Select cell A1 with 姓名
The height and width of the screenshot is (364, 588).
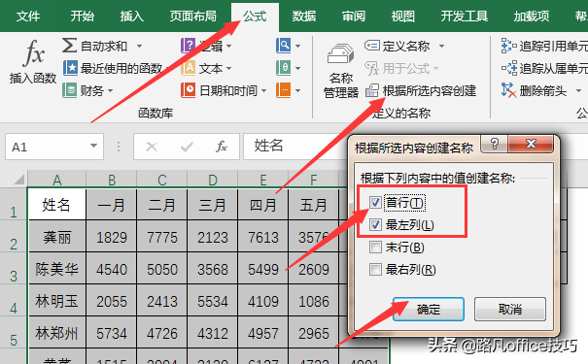[57, 205]
